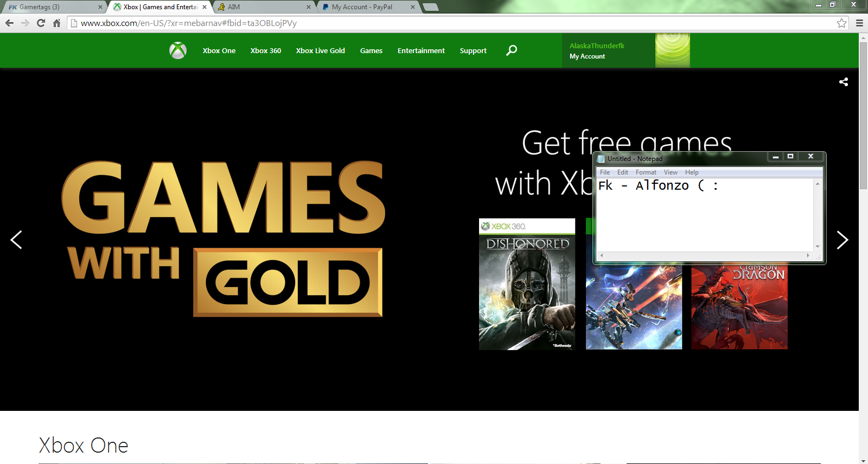Open the Notepad Edit menu

click(623, 172)
